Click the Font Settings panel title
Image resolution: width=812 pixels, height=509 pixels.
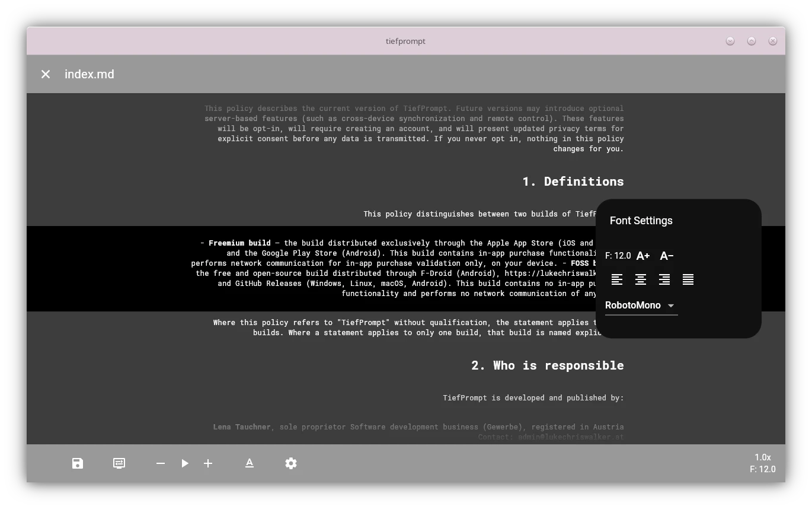click(x=641, y=221)
